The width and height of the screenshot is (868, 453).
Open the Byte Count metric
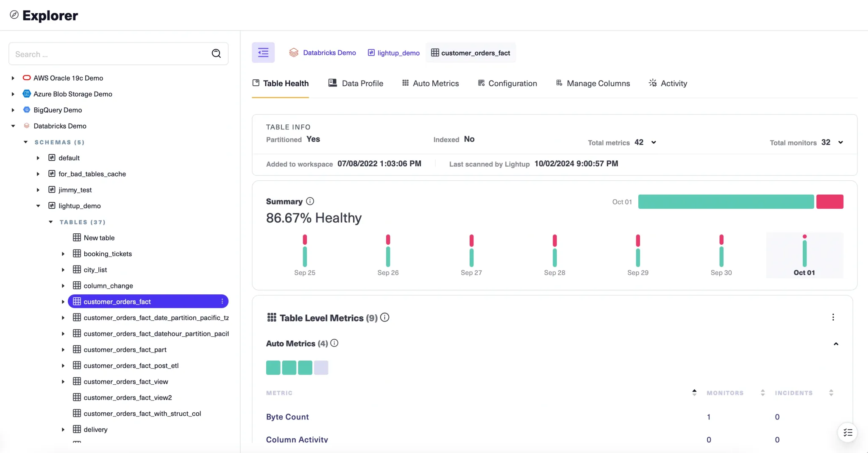(x=287, y=417)
